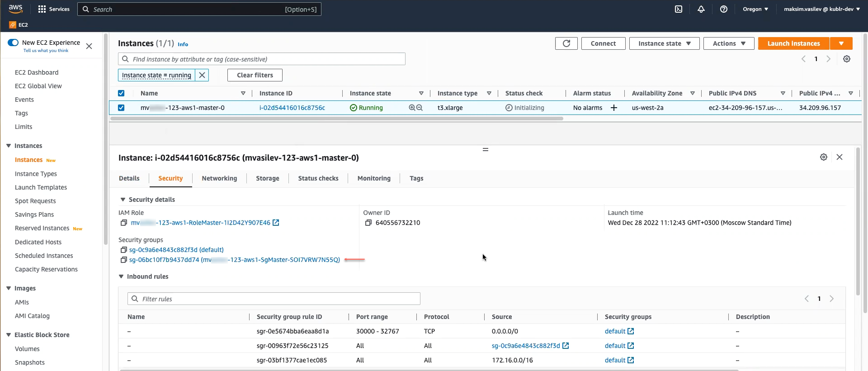Switch to the Storage tab

pos(268,178)
